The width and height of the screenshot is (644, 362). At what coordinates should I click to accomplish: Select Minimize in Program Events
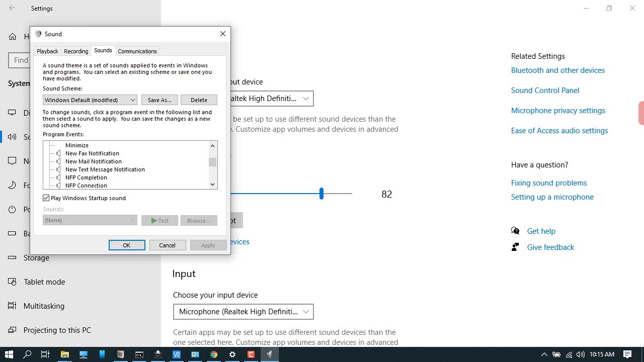pyautogui.click(x=77, y=145)
